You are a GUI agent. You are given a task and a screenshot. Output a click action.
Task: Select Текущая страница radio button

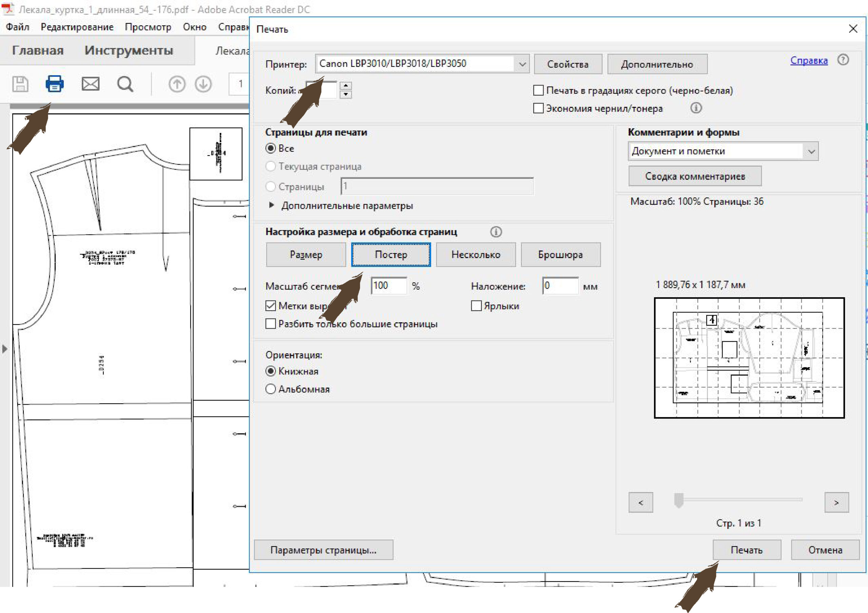pos(271,166)
